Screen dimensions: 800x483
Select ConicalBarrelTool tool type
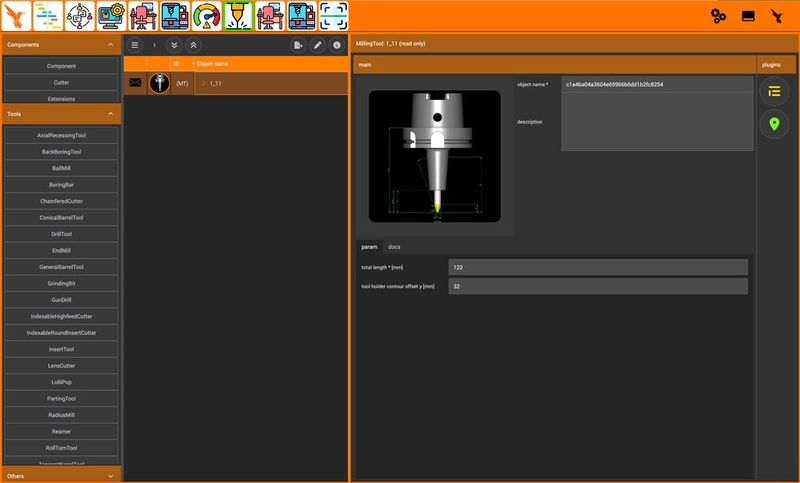pos(61,217)
